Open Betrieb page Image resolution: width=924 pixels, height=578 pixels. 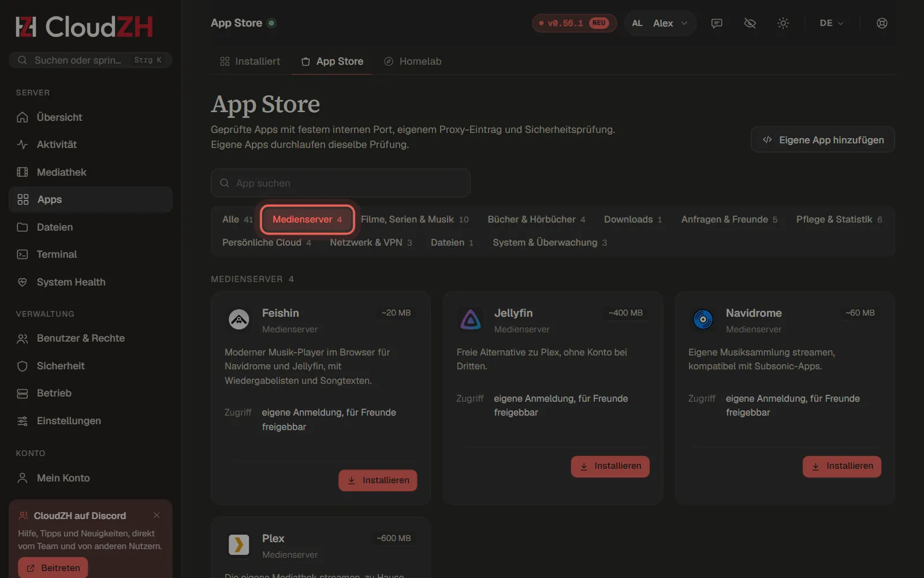(91, 393)
